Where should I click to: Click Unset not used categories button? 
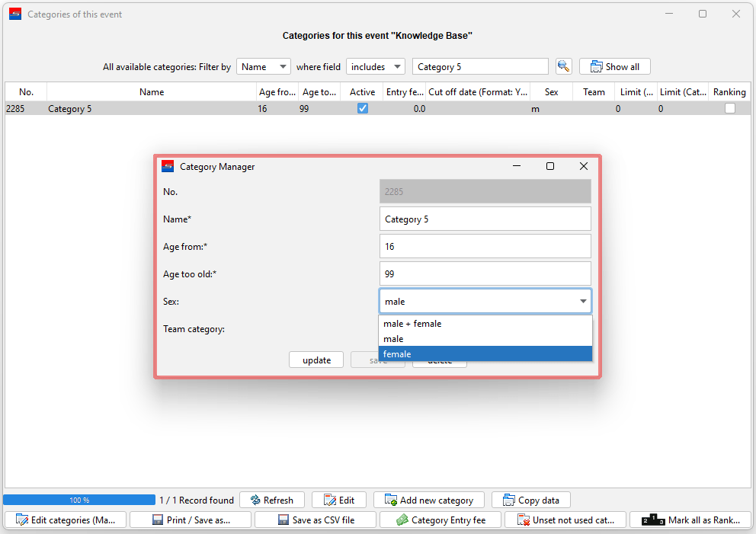[x=565, y=520]
